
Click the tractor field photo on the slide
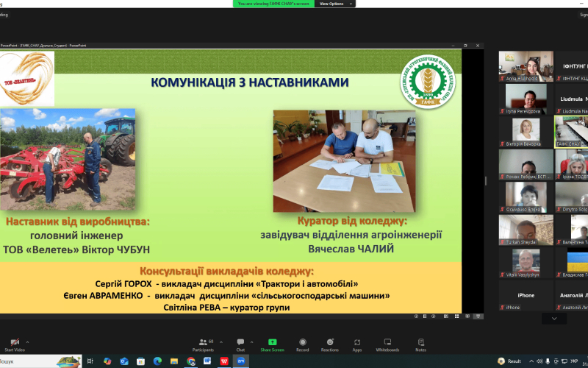(68, 159)
